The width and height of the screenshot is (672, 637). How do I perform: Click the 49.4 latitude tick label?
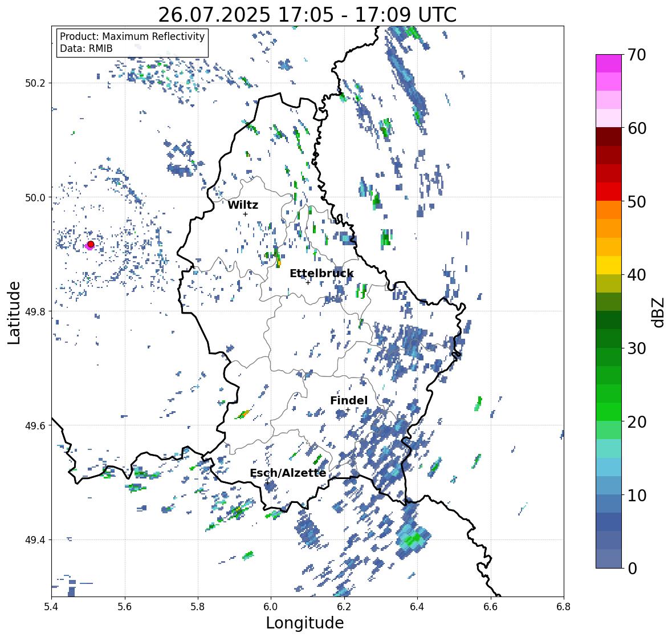click(x=35, y=540)
